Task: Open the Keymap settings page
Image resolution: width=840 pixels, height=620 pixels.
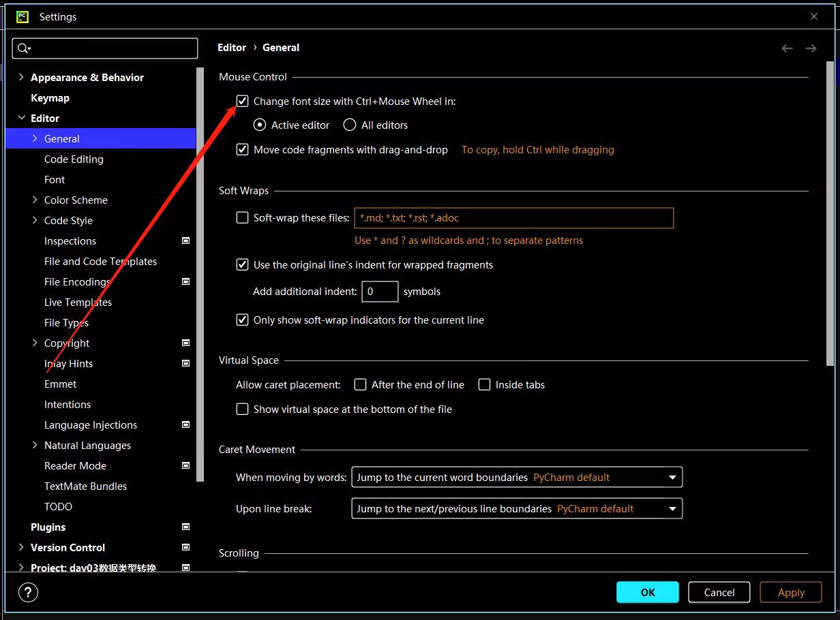Action: coord(50,98)
